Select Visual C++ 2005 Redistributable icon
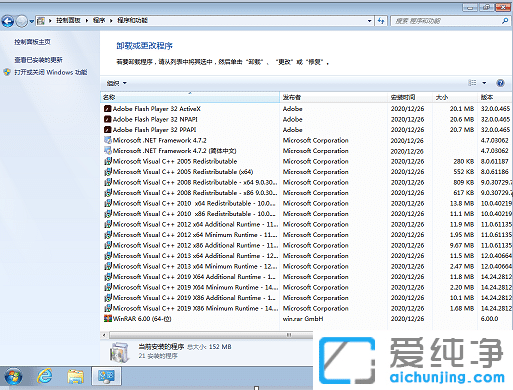The height and width of the screenshot is (390, 513). tap(108, 161)
